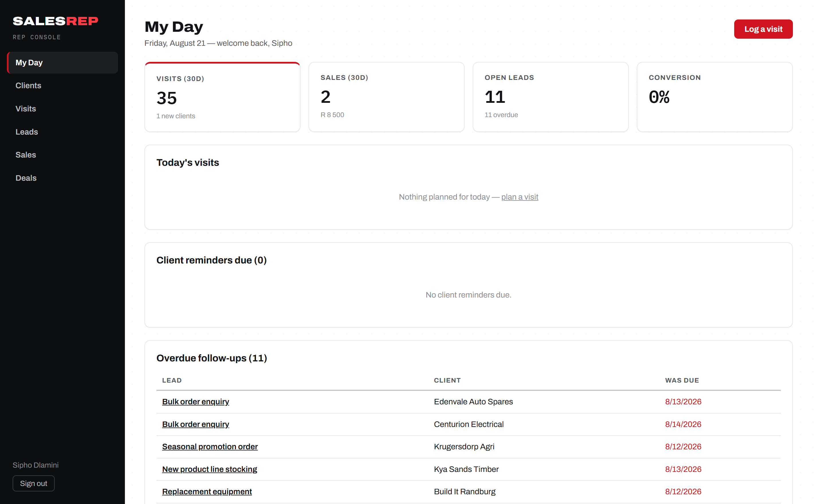This screenshot has width=825, height=504.
Task: Open the New product line stocking lead
Action: (x=210, y=469)
